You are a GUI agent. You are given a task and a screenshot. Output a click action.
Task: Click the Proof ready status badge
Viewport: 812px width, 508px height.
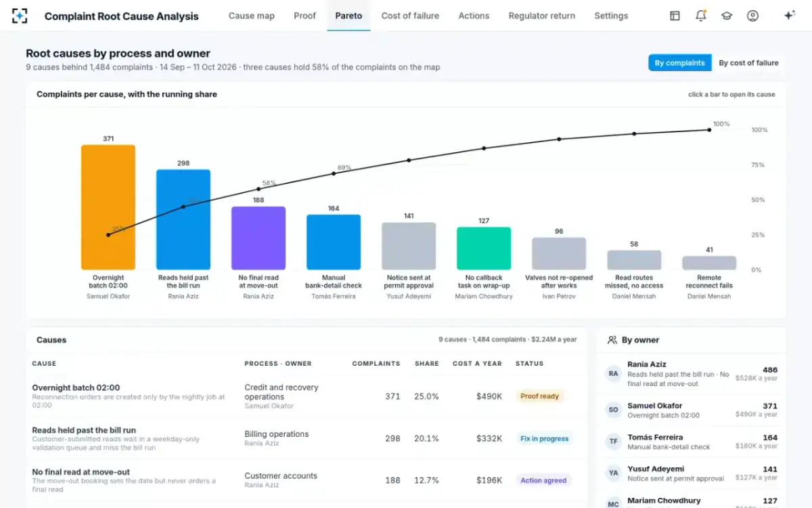539,396
